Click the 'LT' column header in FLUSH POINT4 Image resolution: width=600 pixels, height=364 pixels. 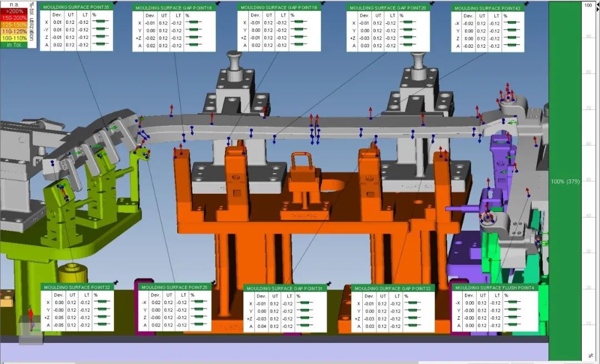tap(496, 295)
